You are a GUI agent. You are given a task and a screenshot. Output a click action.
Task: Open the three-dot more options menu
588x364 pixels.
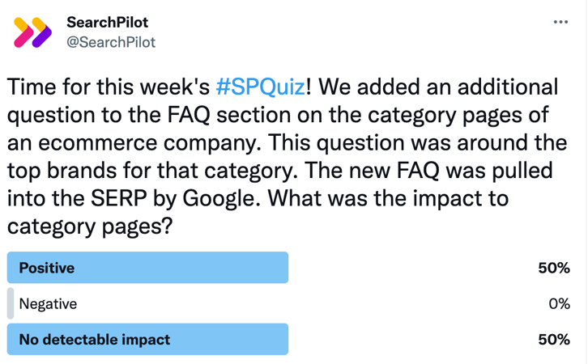point(560,22)
